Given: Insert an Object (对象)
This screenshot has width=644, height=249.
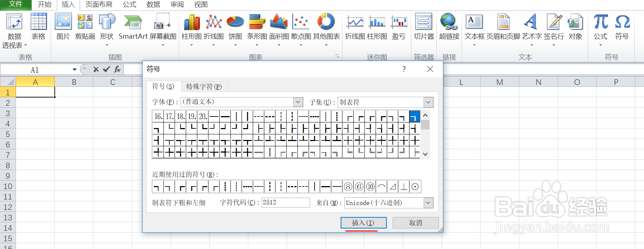Looking at the screenshot, I should pos(575,27).
